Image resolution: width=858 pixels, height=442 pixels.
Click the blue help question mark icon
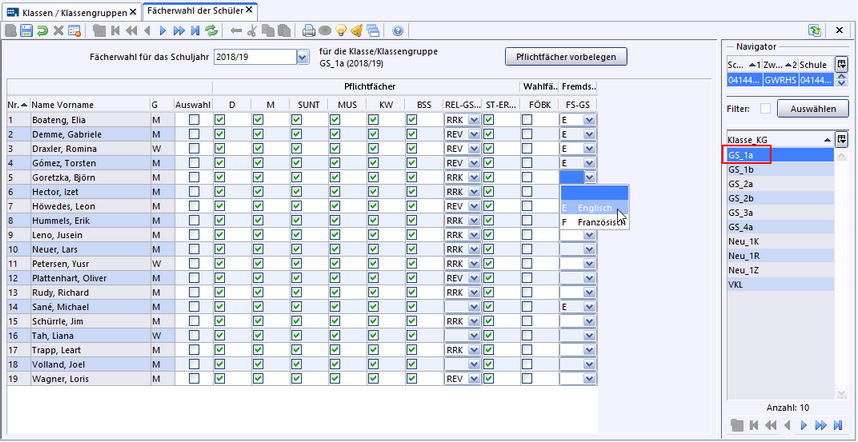tap(398, 31)
